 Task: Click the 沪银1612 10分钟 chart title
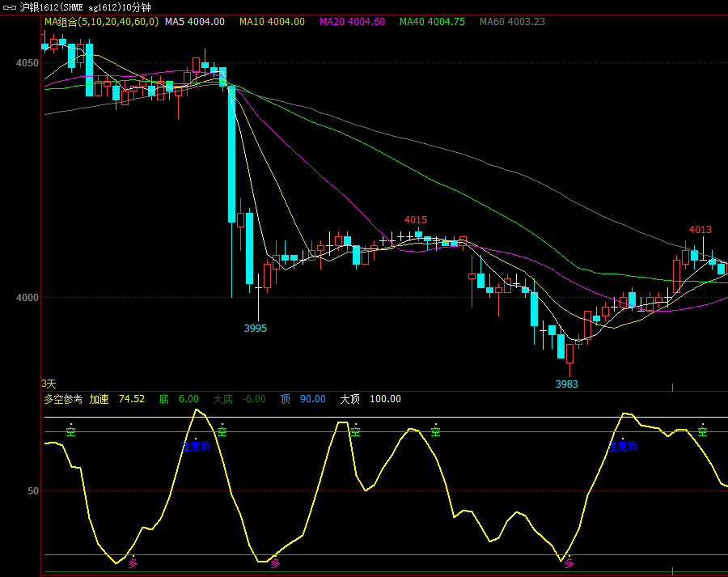[85, 7]
